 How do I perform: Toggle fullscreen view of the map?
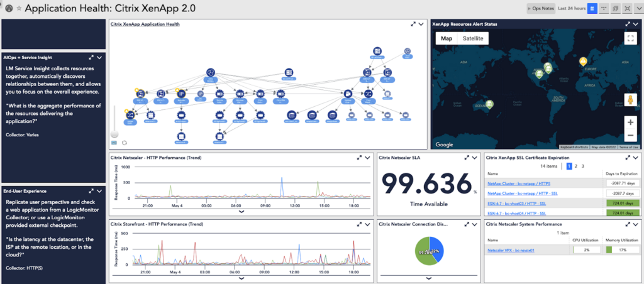click(630, 38)
